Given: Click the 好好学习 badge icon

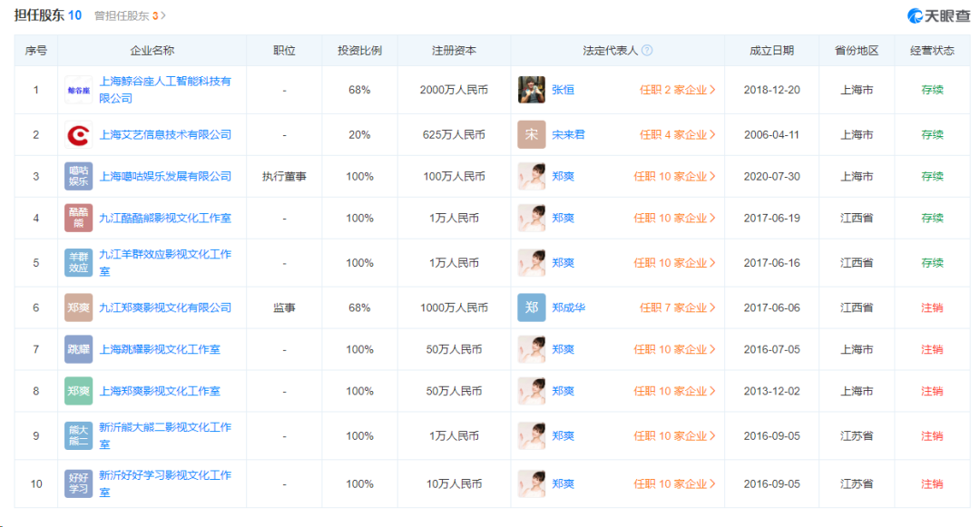Looking at the screenshot, I should [78, 483].
